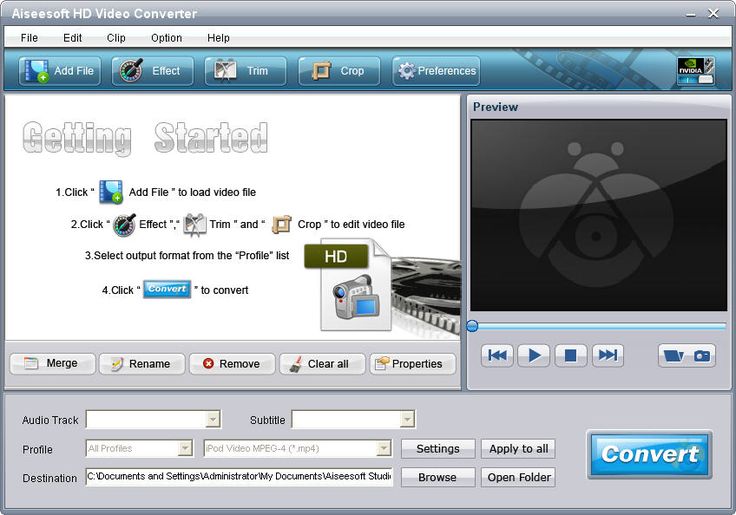The width and height of the screenshot is (736, 515).
Task: Expand the iPod Video MPEG-4 format dropdown
Action: [384, 448]
